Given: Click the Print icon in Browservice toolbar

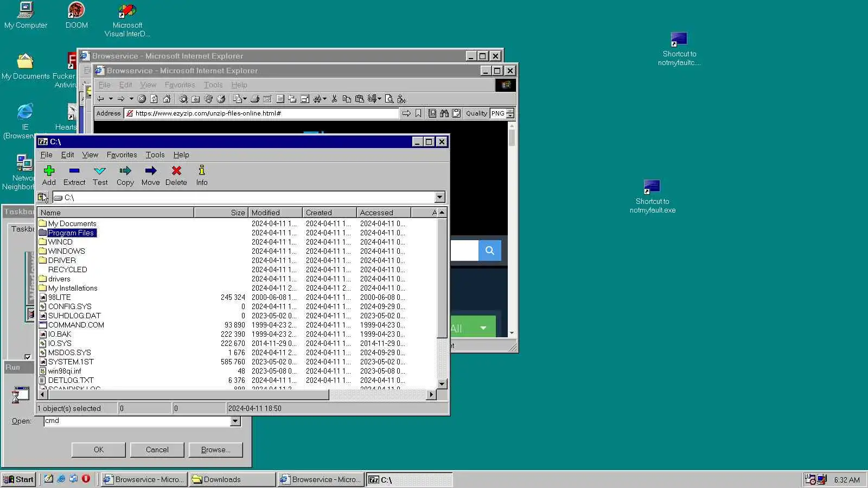Looking at the screenshot, I should [254, 99].
